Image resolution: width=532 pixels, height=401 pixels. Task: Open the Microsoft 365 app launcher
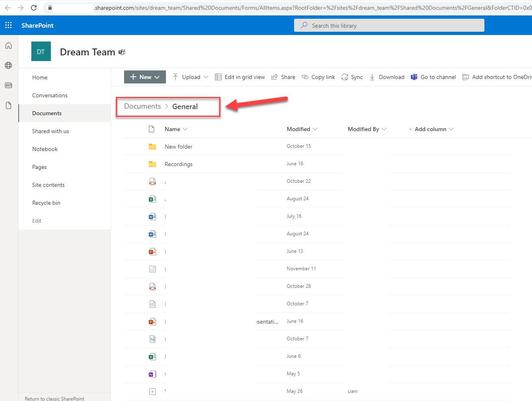pyautogui.click(x=8, y=25)
